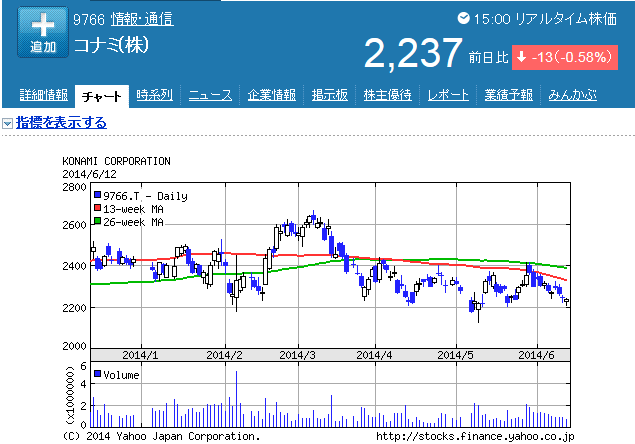Click the 2014/2 axis label
This screenshot has width=635, height=444.
(x=224, y=355)
